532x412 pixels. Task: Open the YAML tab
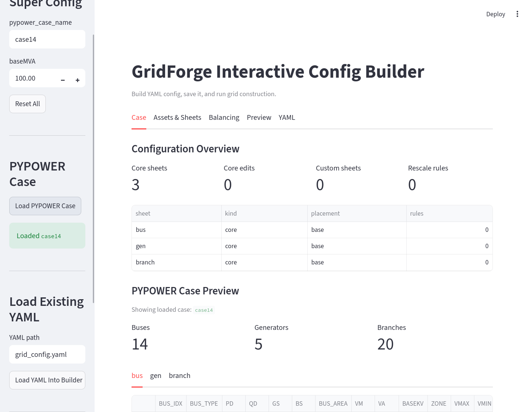click(x=287, y=118)
